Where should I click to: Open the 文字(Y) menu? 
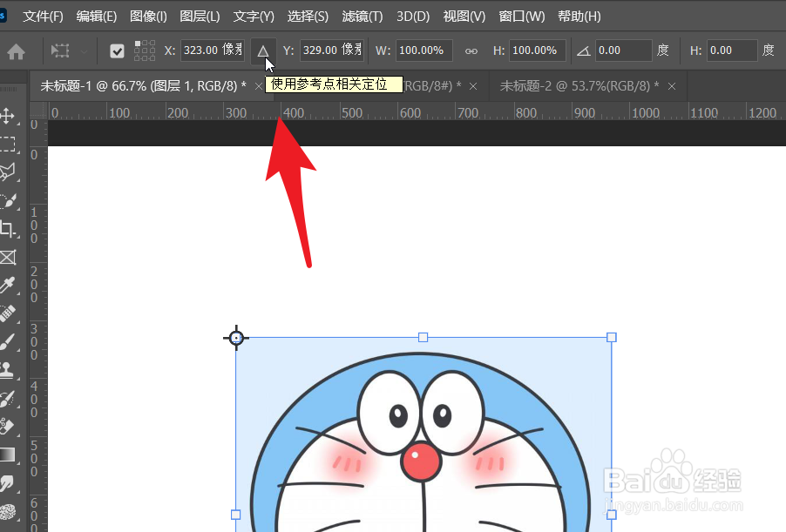pos(254,17)
